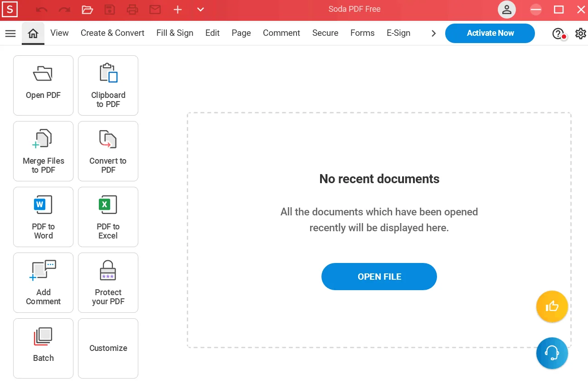
Task: Click the Convert to PDF tile
Action: [x=108, y=151]
